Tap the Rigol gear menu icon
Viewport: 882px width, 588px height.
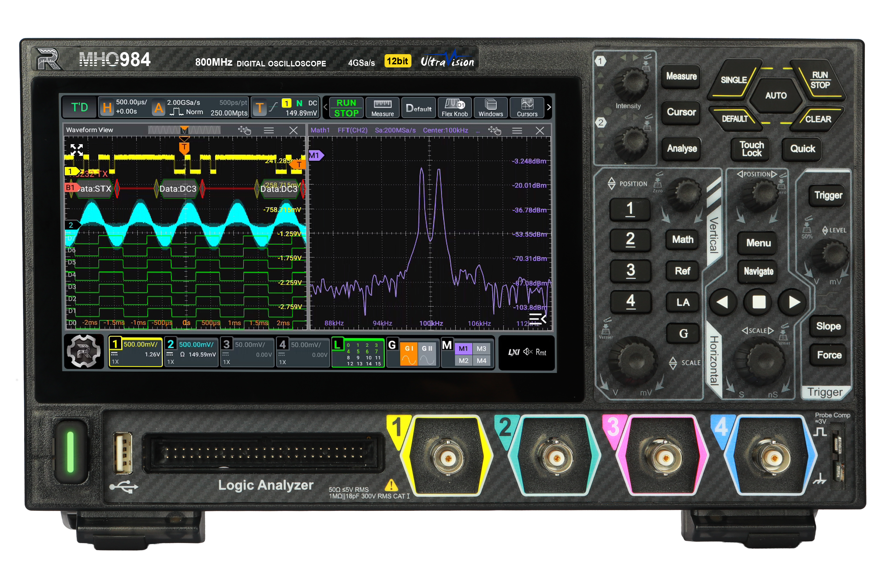(x=84, y=351)
